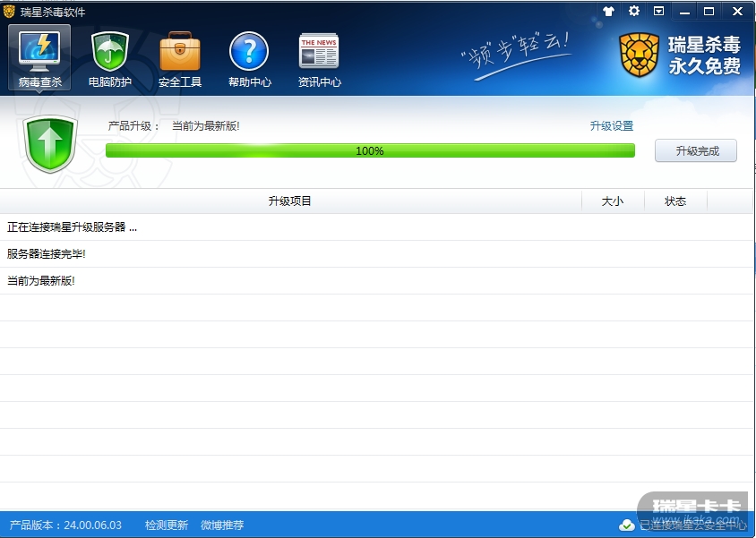This screenshot has width=756, height=538.
Task: Click 检测更新 in the status bar
Action: tap(167, 525)
